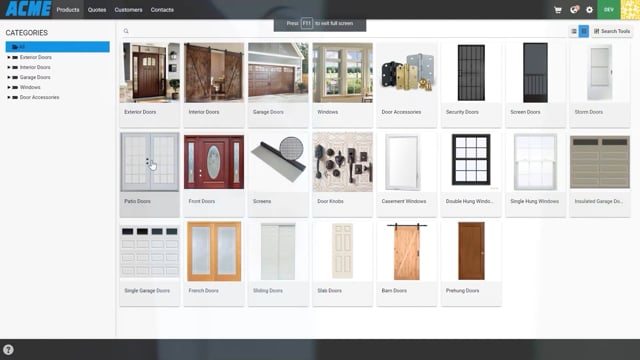640x360 pixels.
Task: Click the help question mark icon
Action: click(8, 350)
